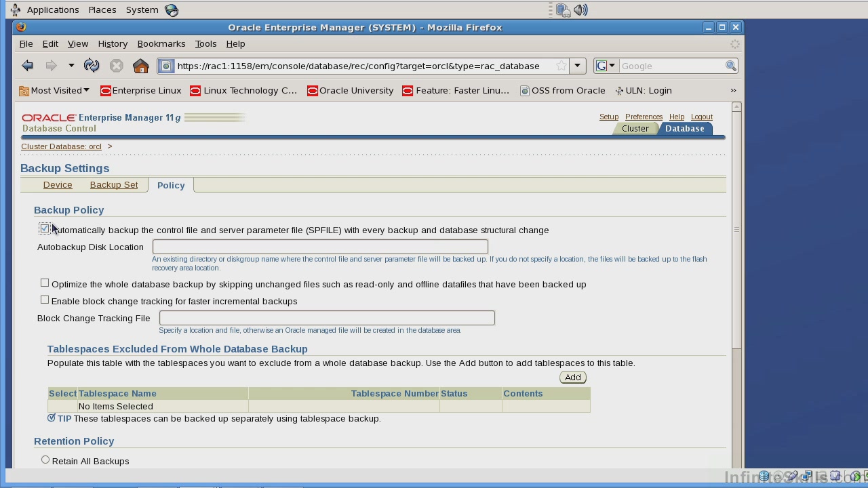Click the scrollbar up arrow
The height and width of the screenshot is (488, 868).
click(737, 106)
